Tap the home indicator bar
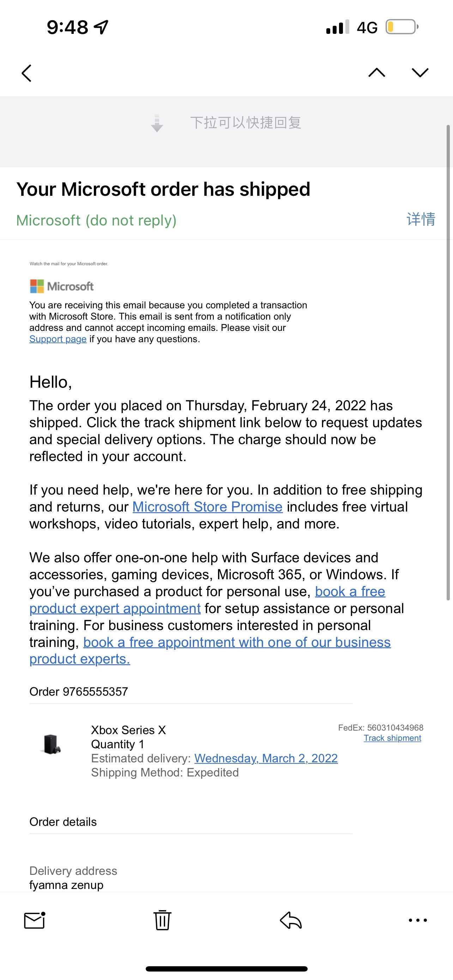This screenshot has width=453, height=980. (226, 969)
